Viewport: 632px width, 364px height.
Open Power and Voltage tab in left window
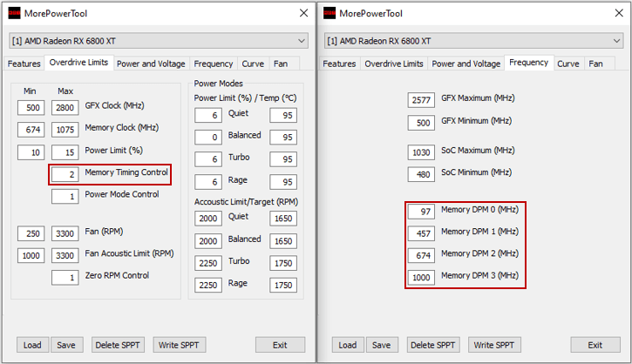tap(151, 64)
